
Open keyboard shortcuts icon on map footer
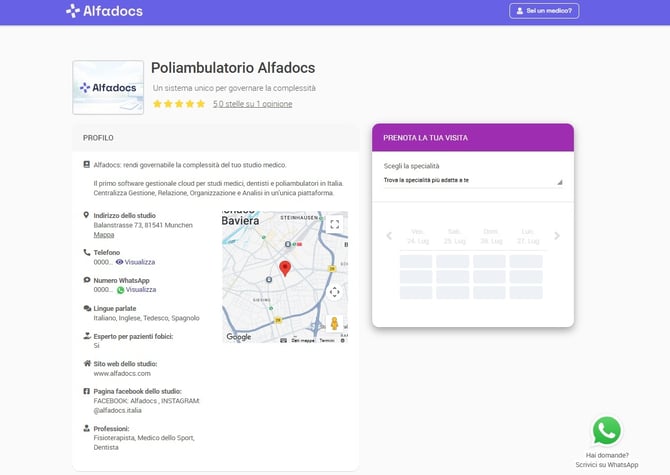click(283, 340)
